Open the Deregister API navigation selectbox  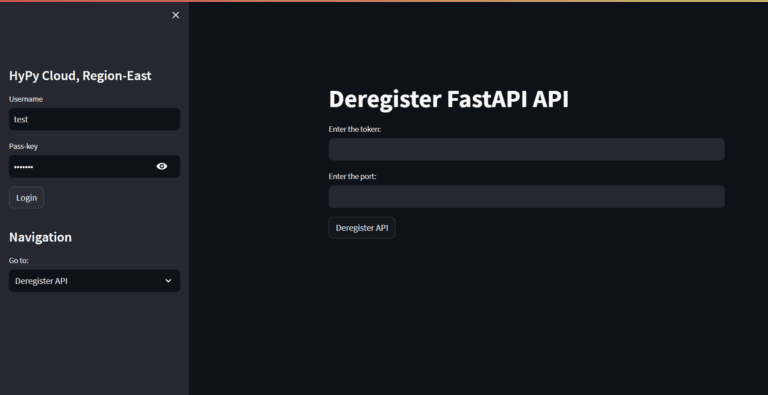tap(95, 281)
